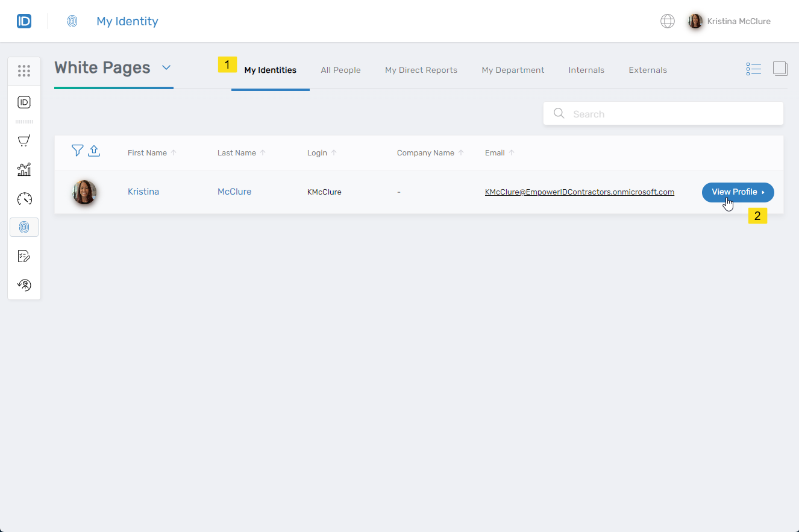
Task: Open the shopping cart sidebar icon
Action: coord(24,141)
